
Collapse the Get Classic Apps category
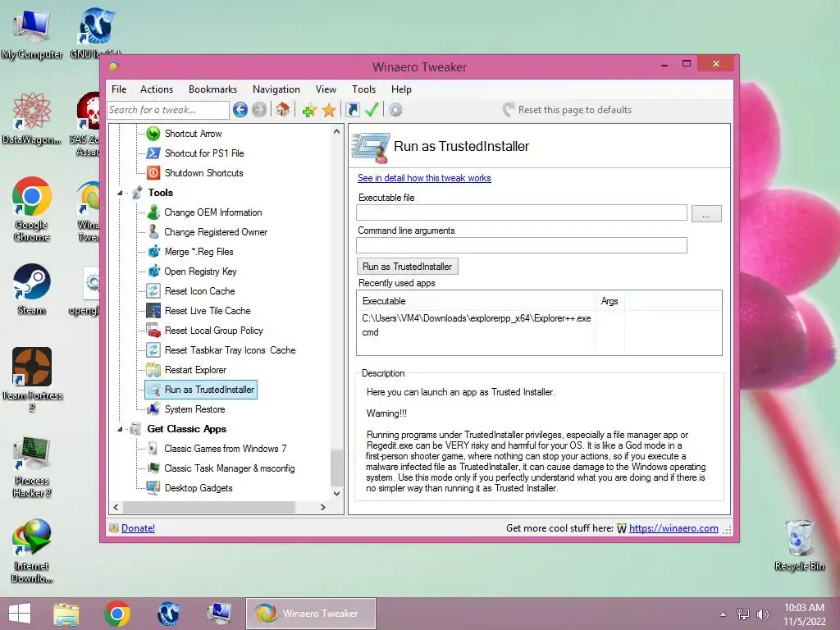[120, 429]
